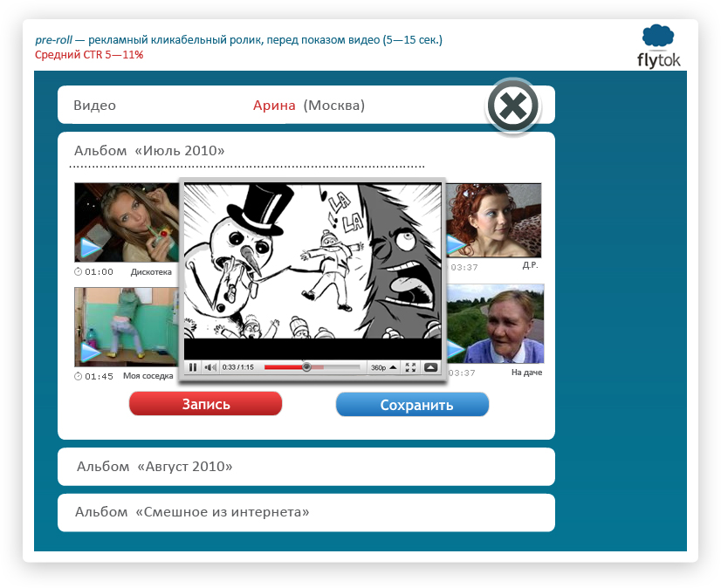
Task: Click the snowman cartoon video frame
Action: point(312,261)
